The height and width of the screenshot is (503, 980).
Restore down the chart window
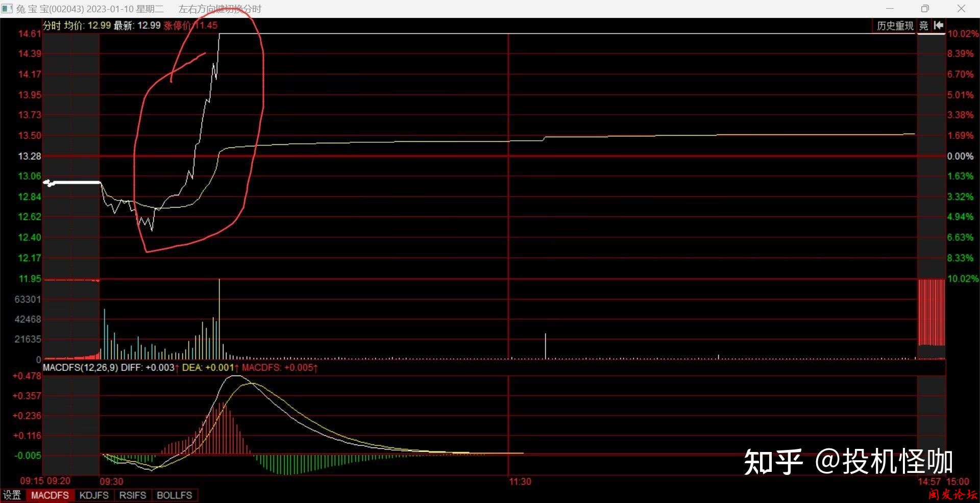tap(925, 9)
